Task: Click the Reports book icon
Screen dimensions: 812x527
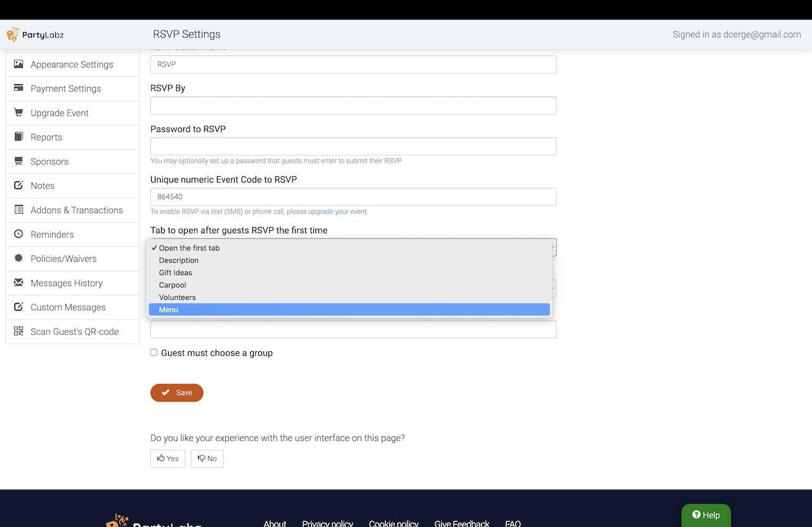Action: coord(18,137)
